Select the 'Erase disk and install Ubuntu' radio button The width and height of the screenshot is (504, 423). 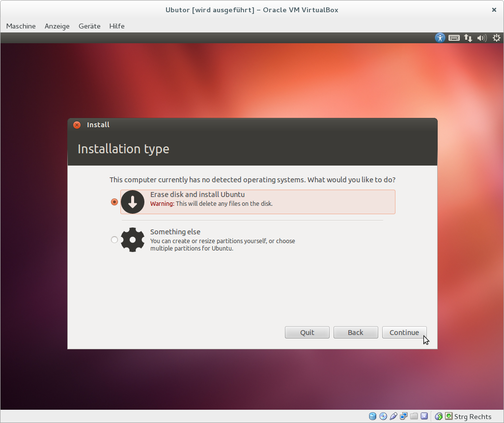(114, 202)
